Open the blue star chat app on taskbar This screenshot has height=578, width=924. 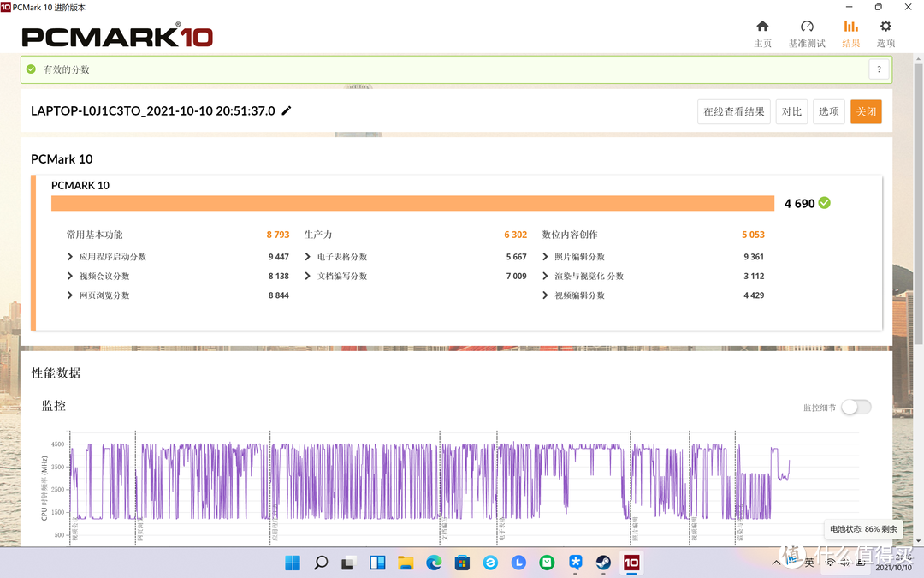click(575, 563)
